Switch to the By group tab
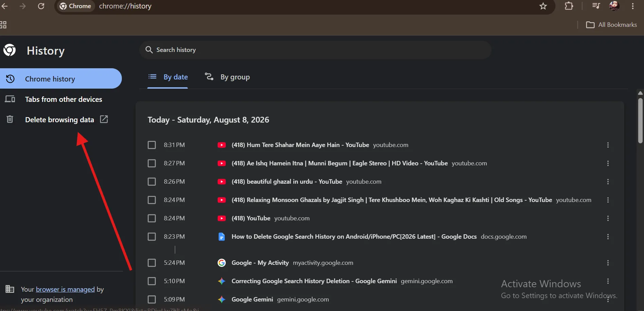 [x=227, y=77]
